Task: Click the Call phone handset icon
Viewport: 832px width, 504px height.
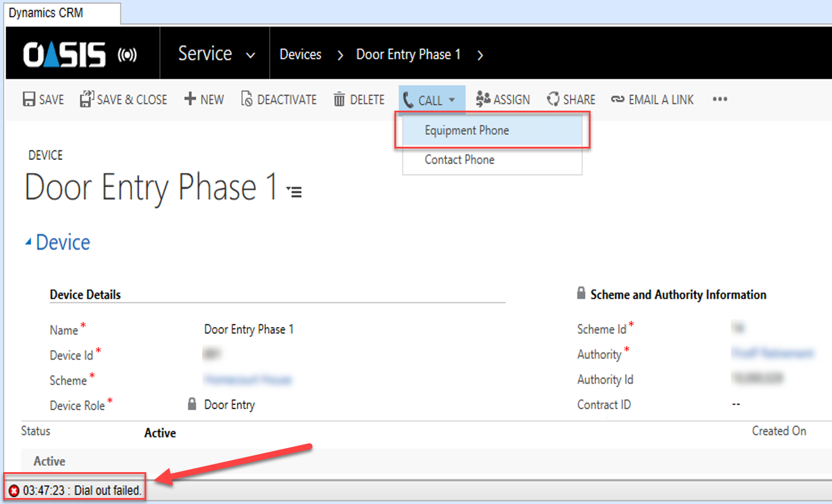Action: click(x=408, y=100)
